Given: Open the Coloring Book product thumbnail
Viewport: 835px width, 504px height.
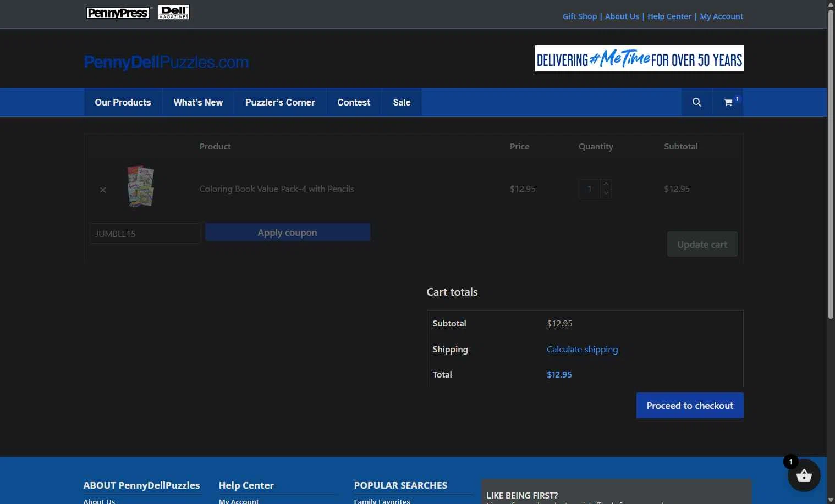Looking at the screenshot, I should (x=141, y=186).
